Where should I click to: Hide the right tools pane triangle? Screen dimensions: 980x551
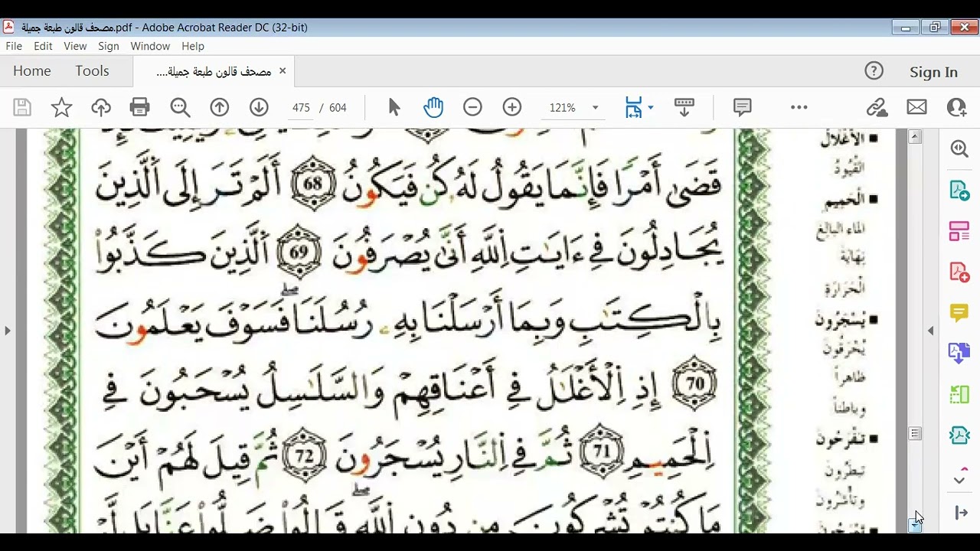931,331
